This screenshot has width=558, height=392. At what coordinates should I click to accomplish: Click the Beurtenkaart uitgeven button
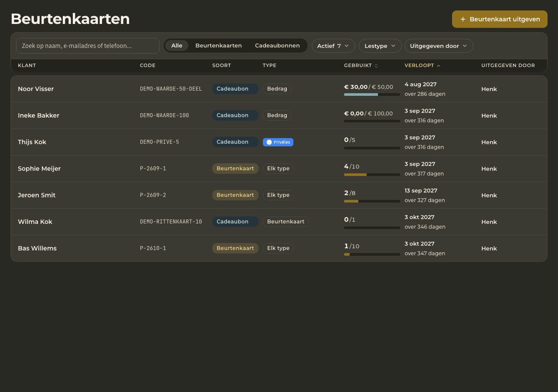[500, 19]
